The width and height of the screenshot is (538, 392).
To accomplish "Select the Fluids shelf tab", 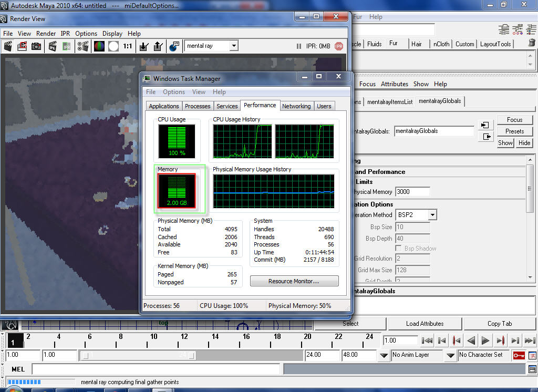I will click(x=374, y=44).
